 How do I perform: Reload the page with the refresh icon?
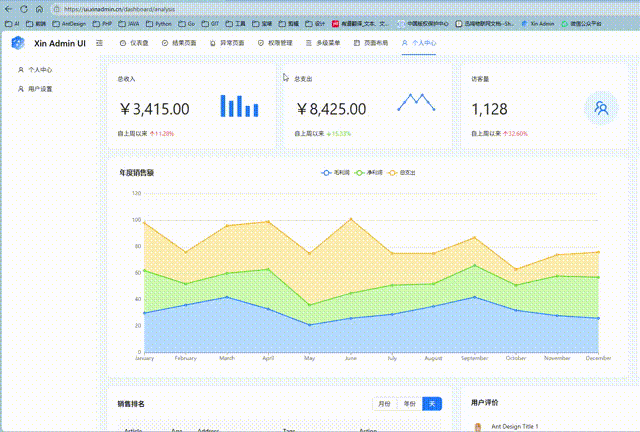point(24,9)
